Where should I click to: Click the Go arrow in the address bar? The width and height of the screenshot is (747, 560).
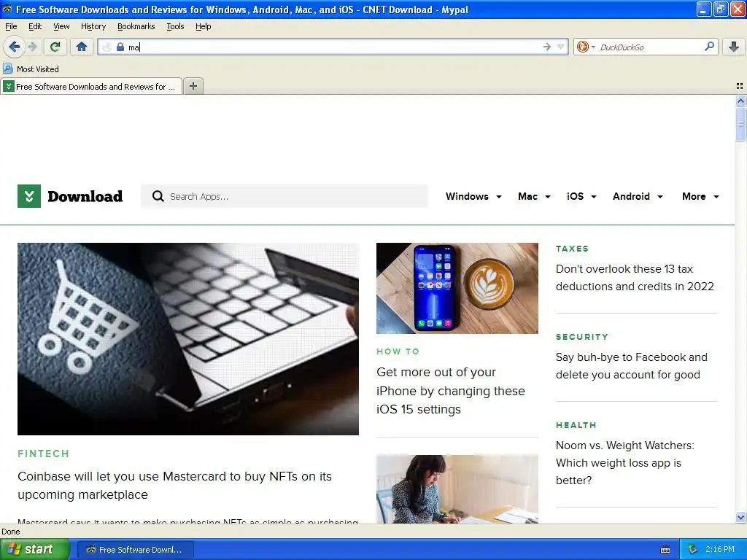(x=546, y=47)
